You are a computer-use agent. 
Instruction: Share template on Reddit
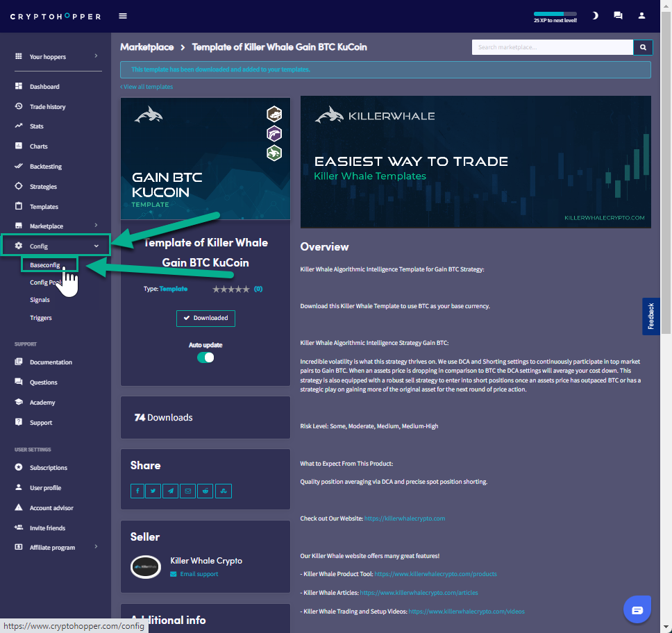(x=206, y=491)
